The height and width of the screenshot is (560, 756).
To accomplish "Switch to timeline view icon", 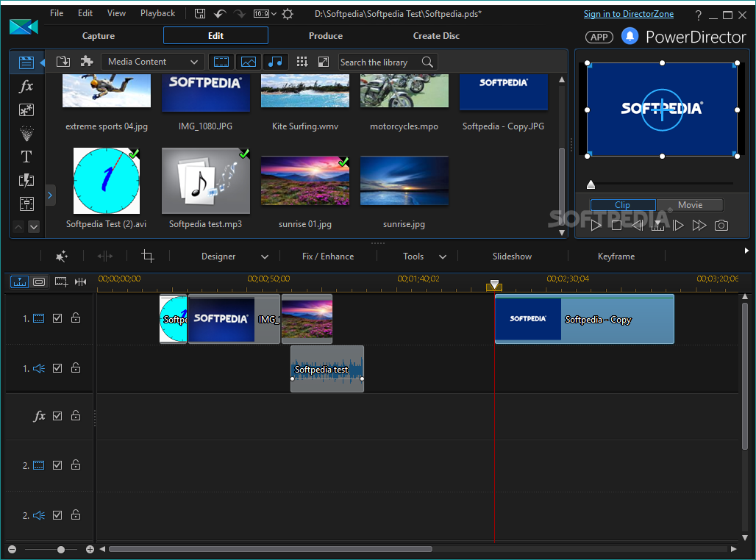I will (19, 281).
